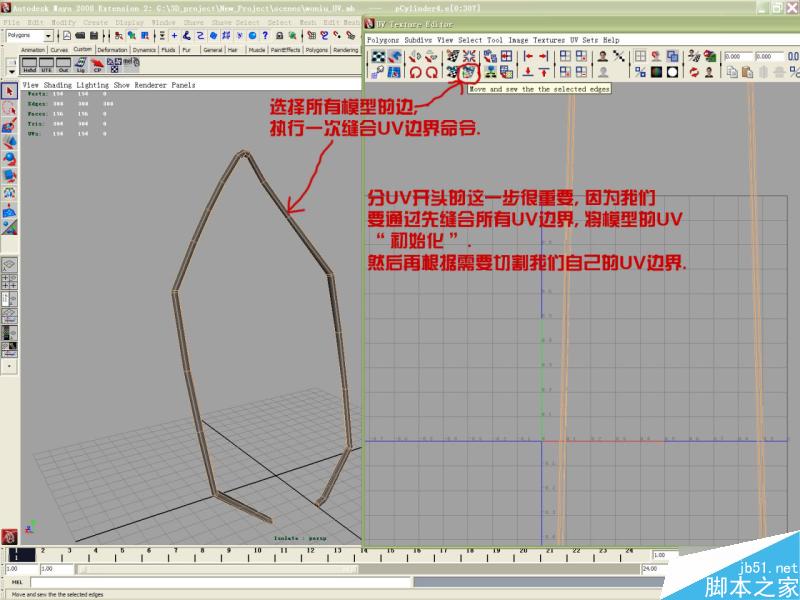Activate the Rotate tool in the toolbox
The height and width of the screenshot is (600, 800).
click(x=8, y=159)
